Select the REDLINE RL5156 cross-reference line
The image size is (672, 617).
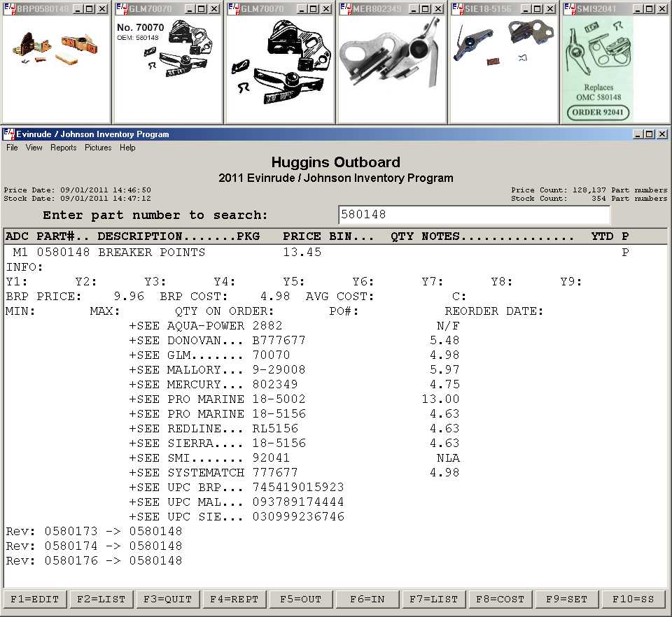[x=294, y=429]
